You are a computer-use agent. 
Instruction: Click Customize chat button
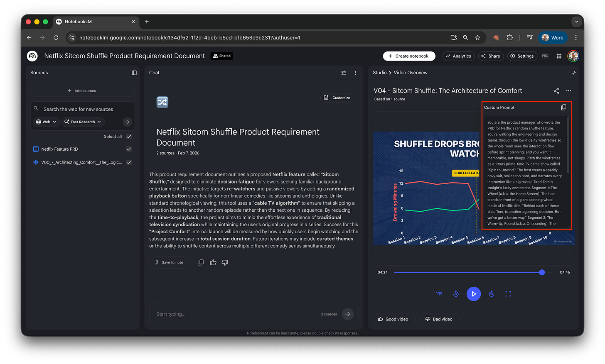(x=337, y=98)
